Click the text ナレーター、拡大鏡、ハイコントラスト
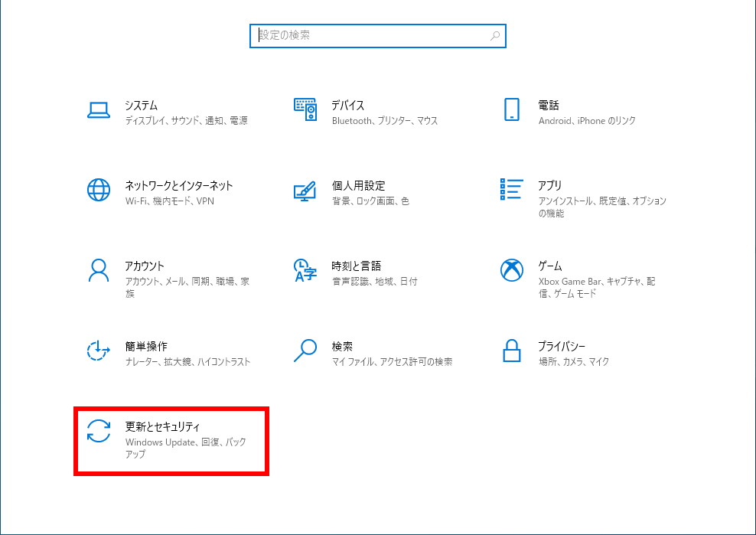Screen dimensions: 756x535 (187, 362)
